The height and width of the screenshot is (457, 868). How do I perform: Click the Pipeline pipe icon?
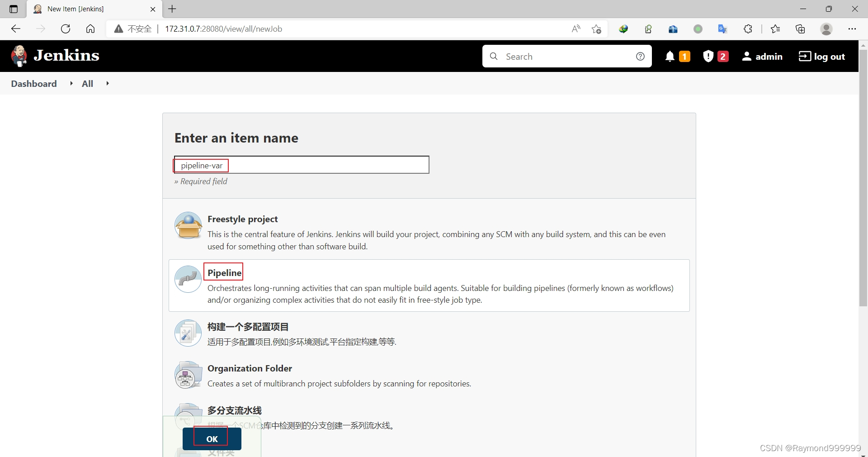click(x=188, y=279)
